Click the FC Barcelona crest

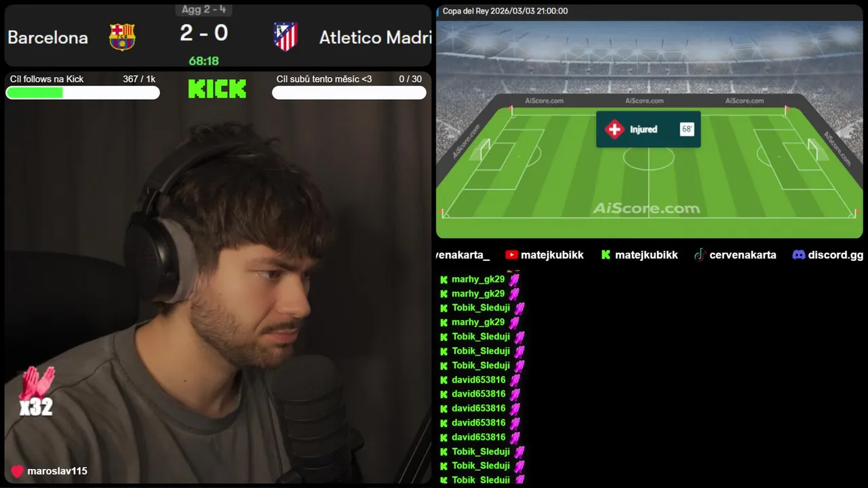(122, 37)
